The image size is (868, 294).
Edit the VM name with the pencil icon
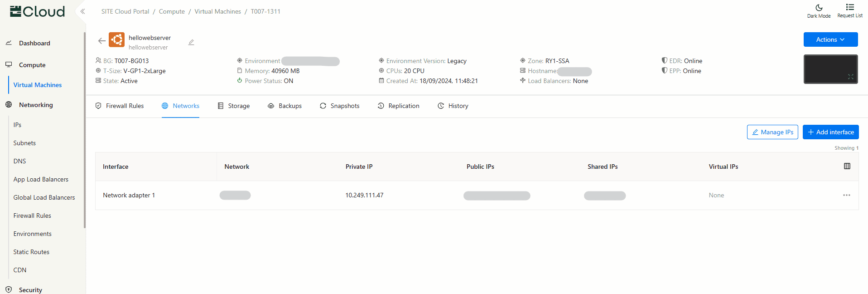pyautogui.click(x=191, y=42)
